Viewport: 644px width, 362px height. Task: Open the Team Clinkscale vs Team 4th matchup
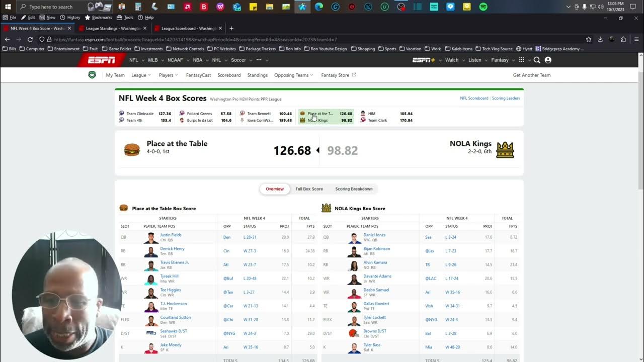[x=145, y=117]
